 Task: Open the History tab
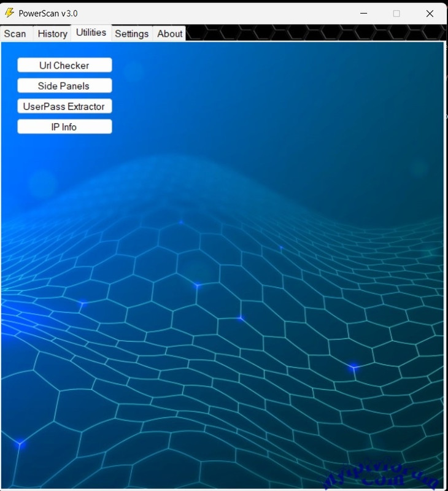(x=52, y=34)
